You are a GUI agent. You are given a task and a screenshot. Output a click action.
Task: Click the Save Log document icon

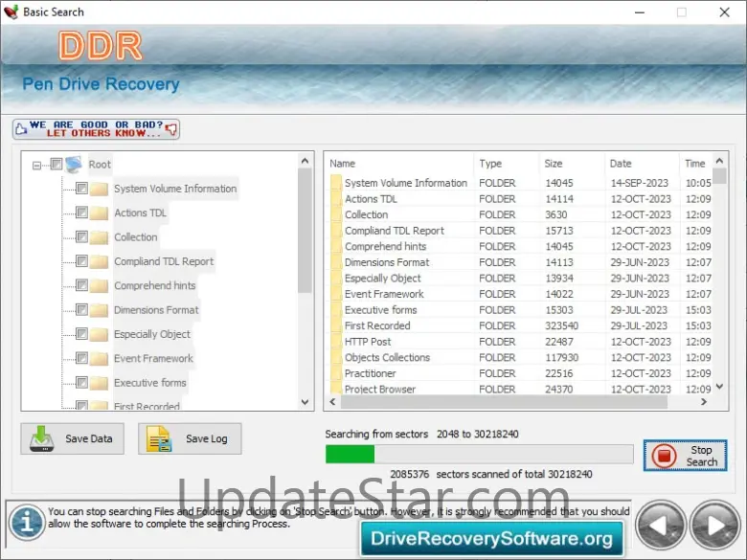coord(159,438)
